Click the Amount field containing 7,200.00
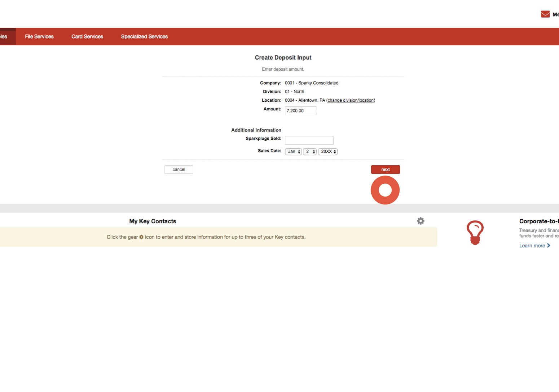The width and height of the screenshot is (559, 392). [300, 111]
